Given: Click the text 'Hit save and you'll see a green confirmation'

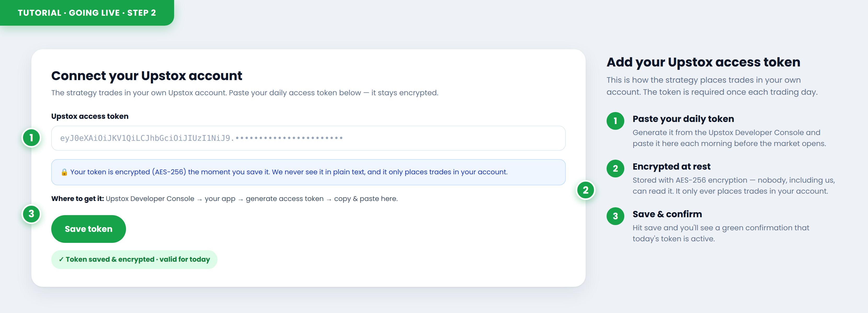Looking at the screenshot, I should point(712,228).
